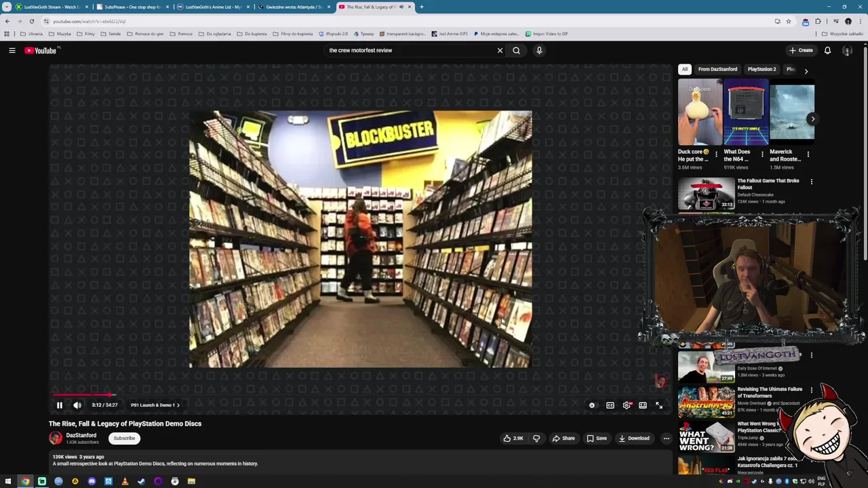Click the search field text
Viewport: 868px width, 488px height.
pyautogui.click(x=361, y=50)
